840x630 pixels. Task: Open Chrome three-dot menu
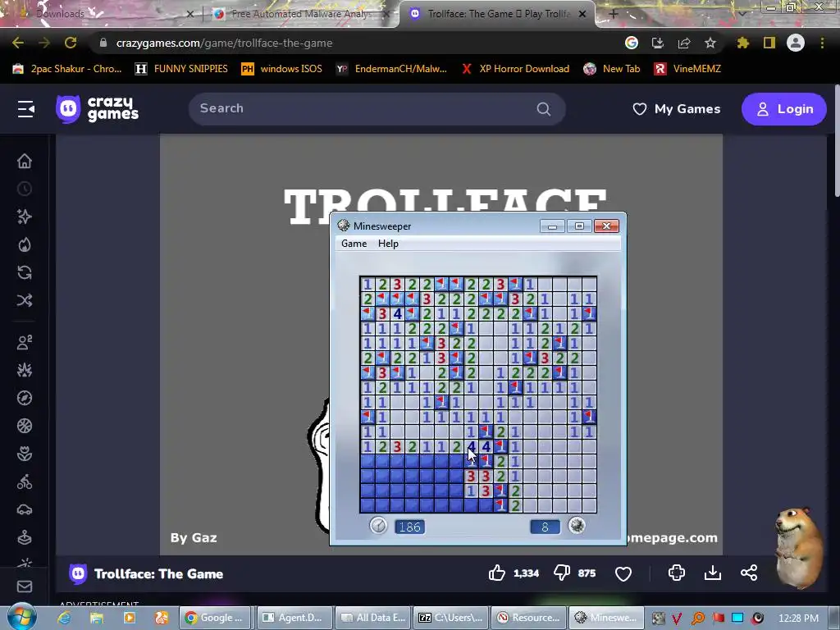822,43
